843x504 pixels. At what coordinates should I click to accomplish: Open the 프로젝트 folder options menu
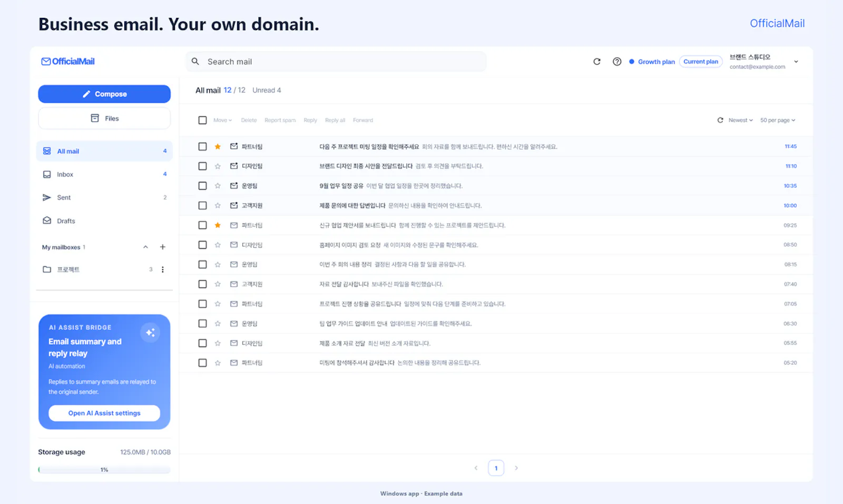pyautogui.click(x=163, y=270)
